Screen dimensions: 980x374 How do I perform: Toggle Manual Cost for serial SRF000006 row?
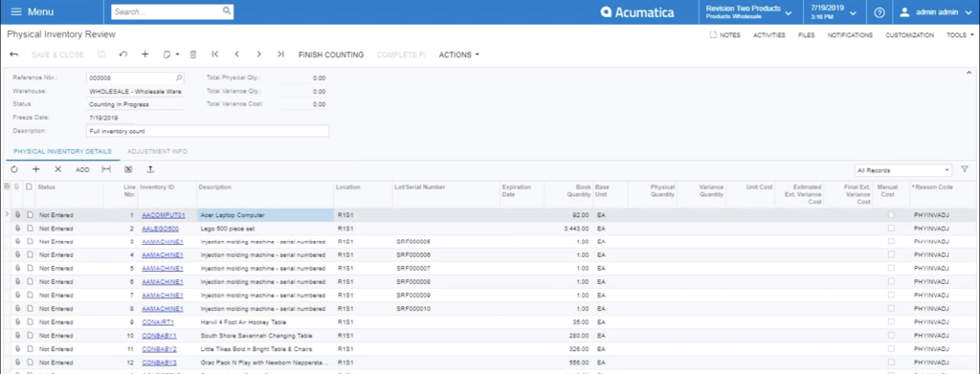[891, 254]
